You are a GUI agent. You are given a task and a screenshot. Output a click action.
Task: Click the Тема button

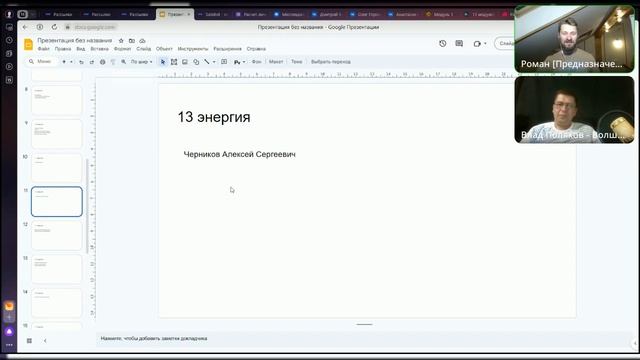click(296, 62)
